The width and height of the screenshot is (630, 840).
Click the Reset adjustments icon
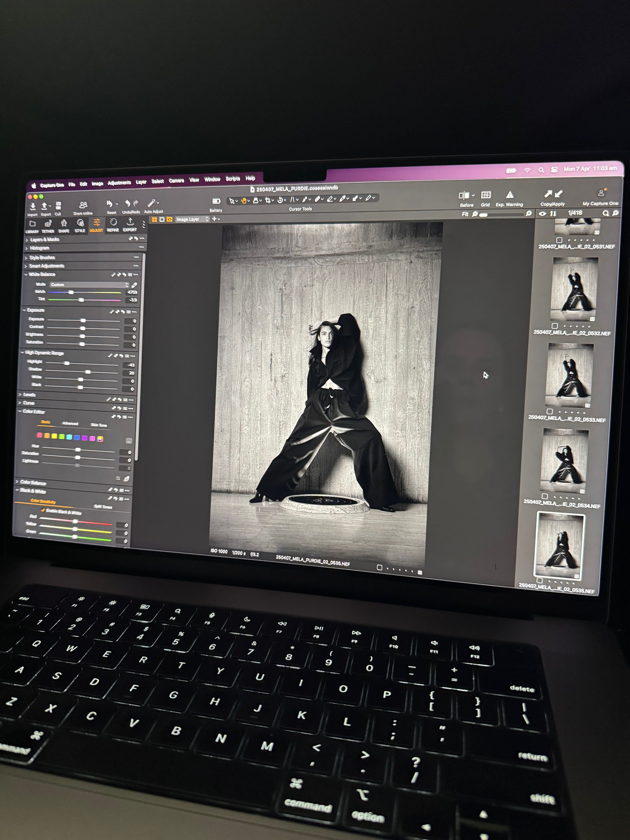coord(110,204)
